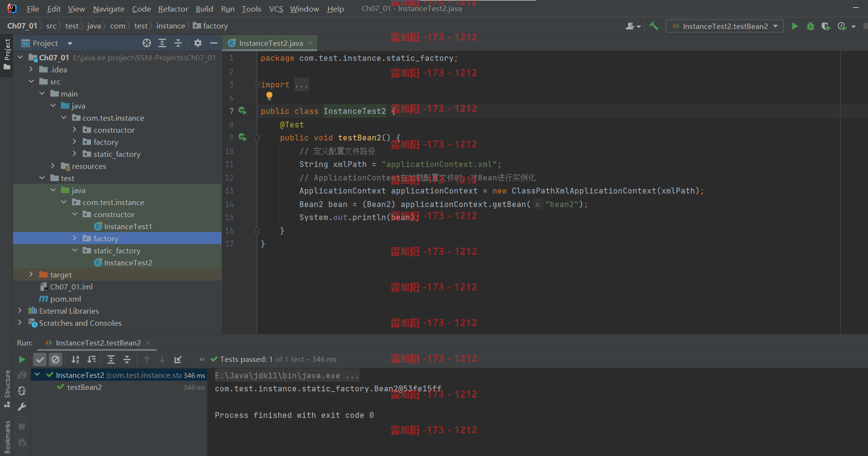Click the applicationContext.xml string in code
This screenshot has height=456, width=868.
click(x=439, y=165)
